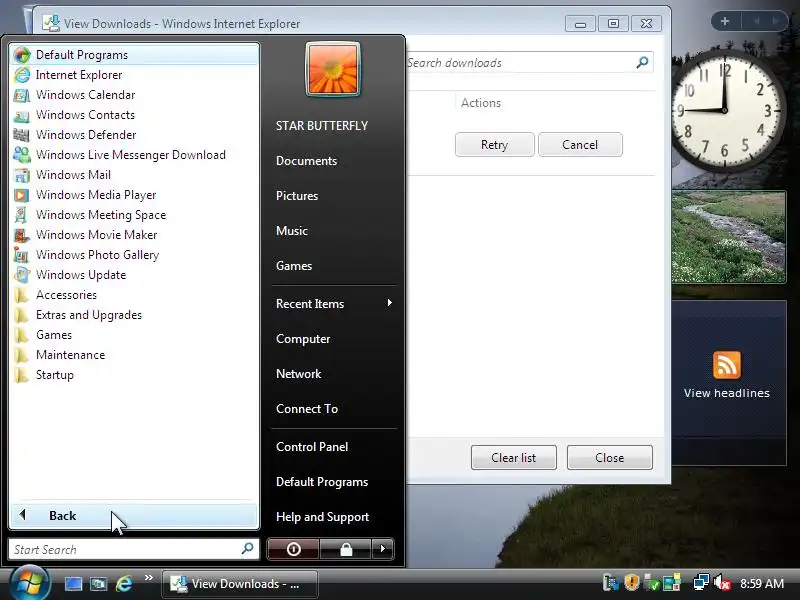Open the Windows Update icon
Image resolution: width=800 pixels, height=600 pixels.
pyautogui.click(x=22, y=275)
